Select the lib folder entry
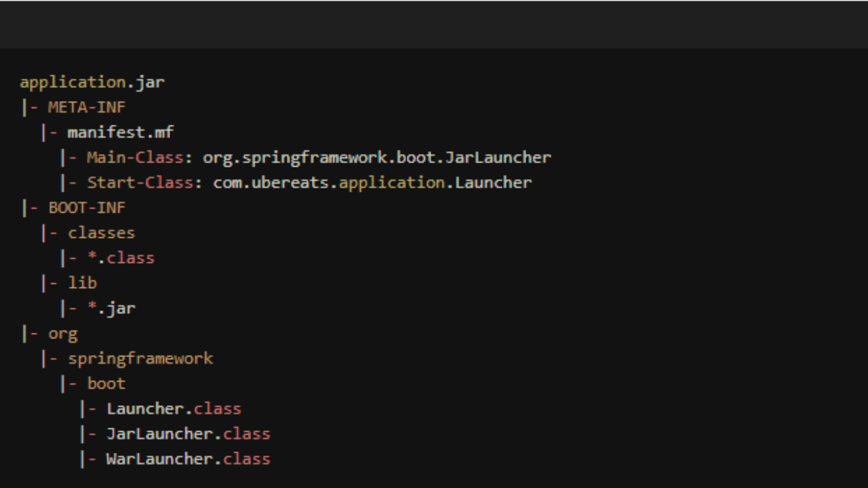This screenshot has width=868, height=488. coord(82,283)
